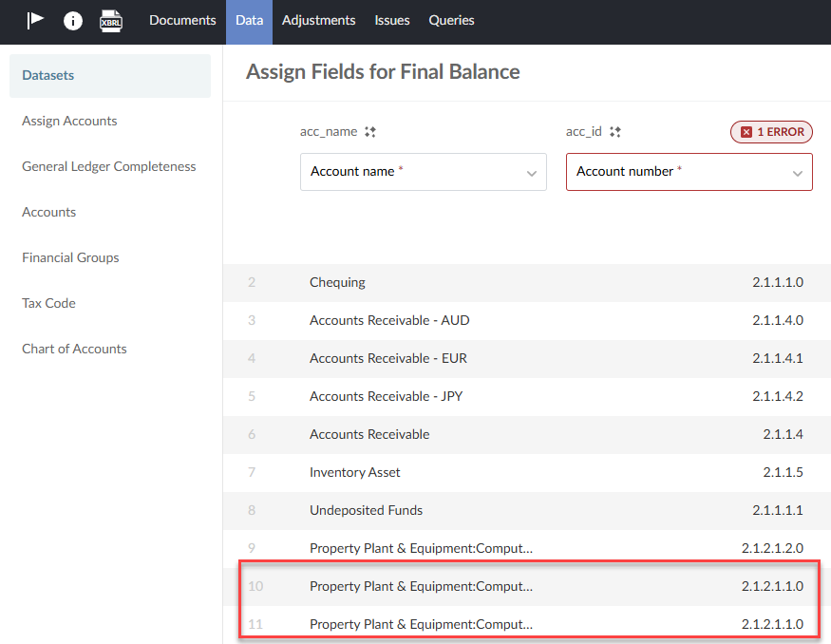
Task: Click Accounts Receivable name in row 6
Action: [369, 435]
